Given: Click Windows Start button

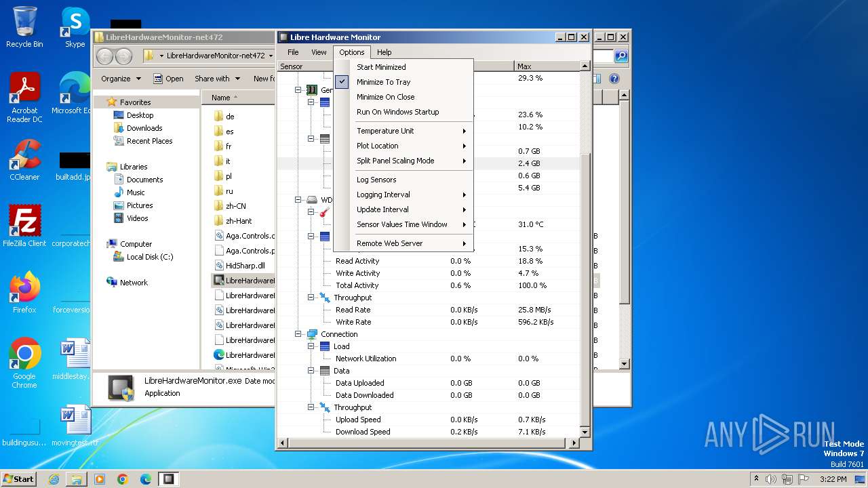Looking at the screenshot, I should (x=19, y=479).
